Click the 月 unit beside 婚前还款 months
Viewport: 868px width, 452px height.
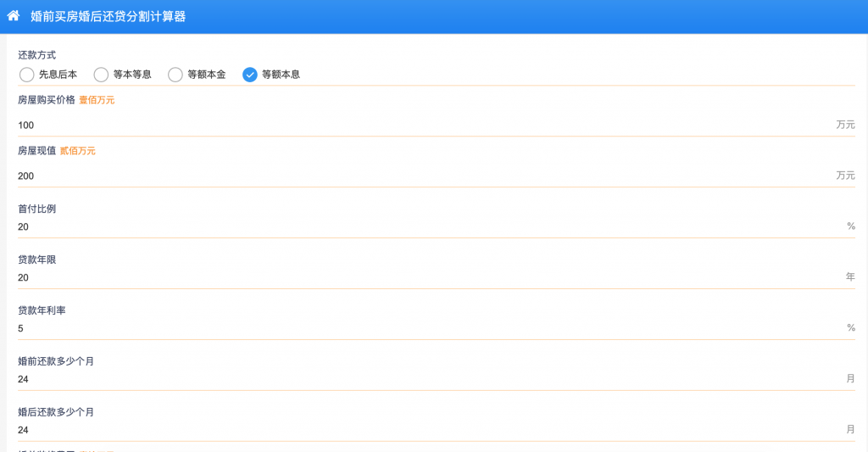click(850, 379)
